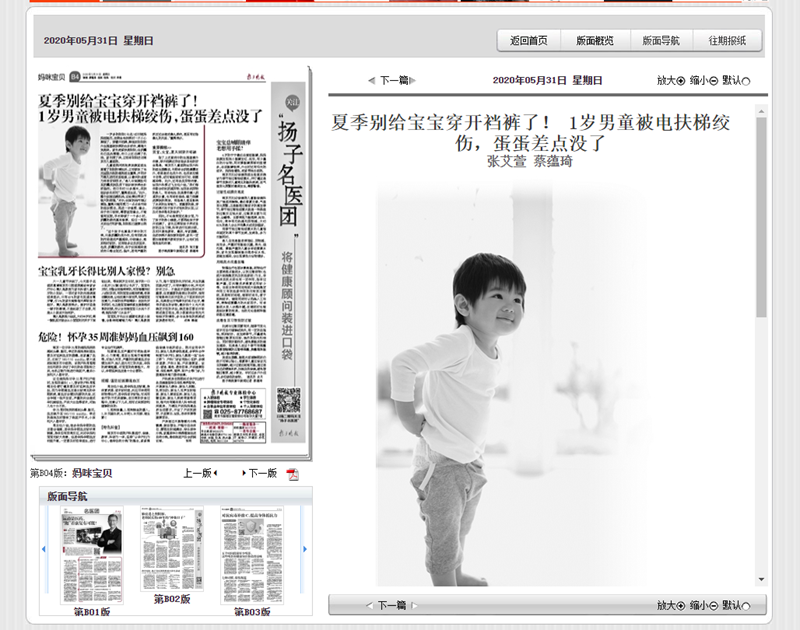Image resolution: width=800 pixels, height=630 pixels.
Task: Open the 往期报纸 archive tab
Action: (x=727, y=41)
